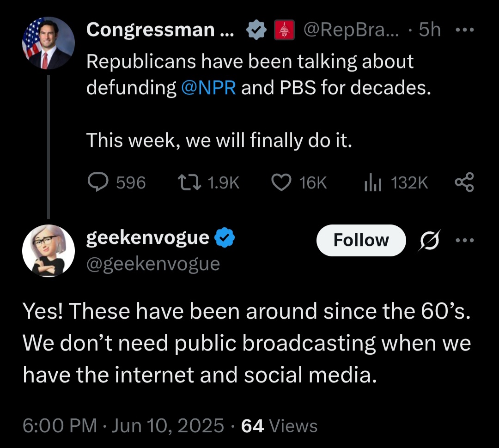Viewport: 499px width, 448px height.
Task: Click the 64 Views count
Action: tap(279, 425)
